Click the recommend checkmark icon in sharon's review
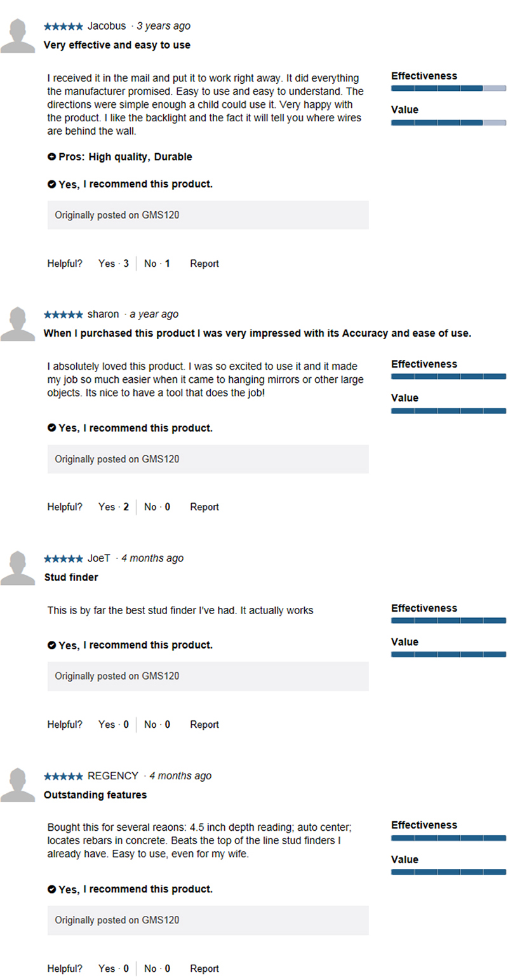The width and height of the screenshot is (508, 980). pos(51,428)
